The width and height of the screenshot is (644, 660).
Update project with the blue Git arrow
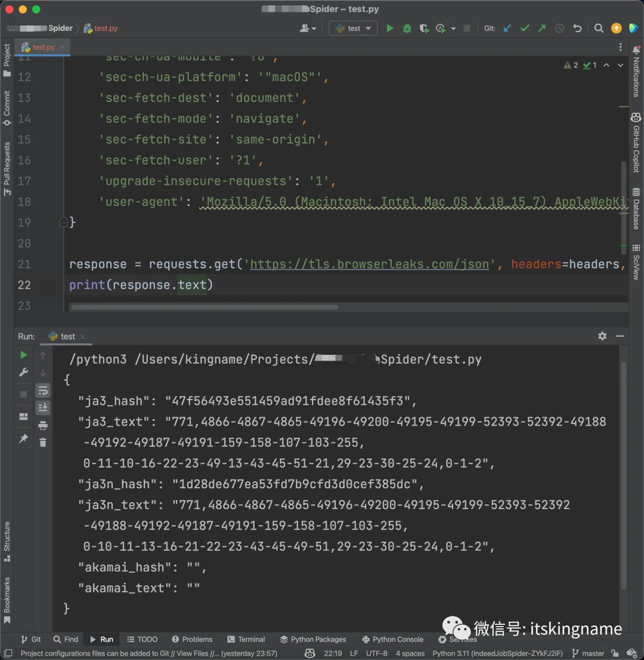pyautogui.click(x=507, y=28)
